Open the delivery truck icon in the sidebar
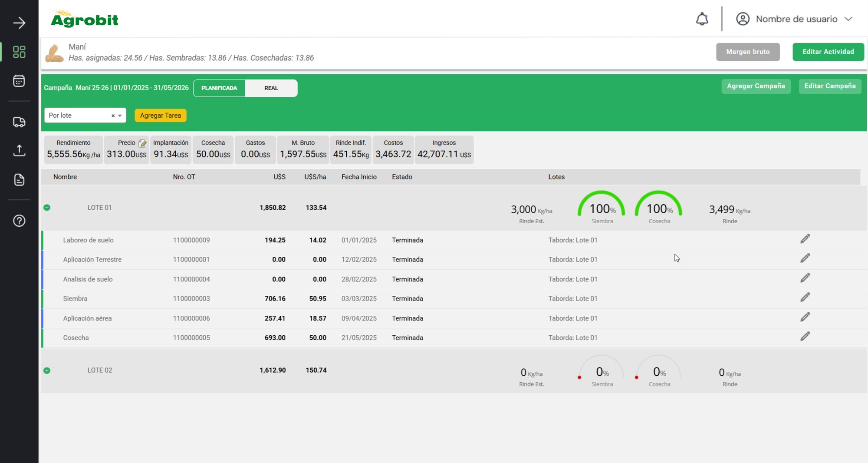The image size is (868, 463). pos(19,122)
